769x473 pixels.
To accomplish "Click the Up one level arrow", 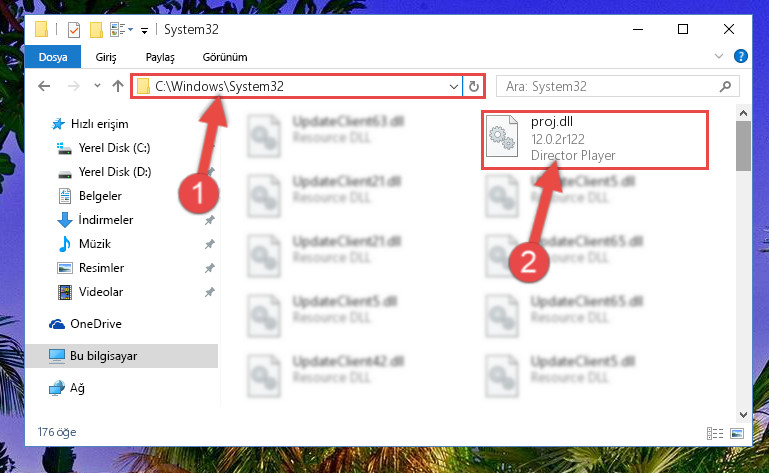I will click(x=118, y=86).
